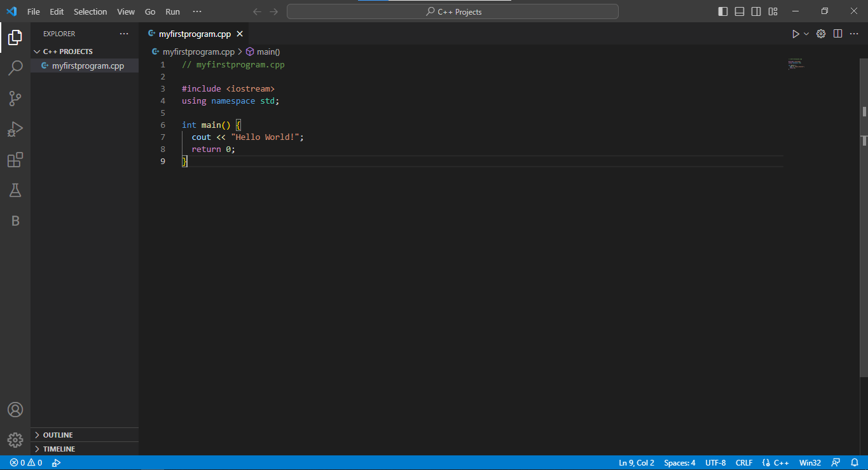Restore down the window
The image size is (868, 470).
(824, 11)
